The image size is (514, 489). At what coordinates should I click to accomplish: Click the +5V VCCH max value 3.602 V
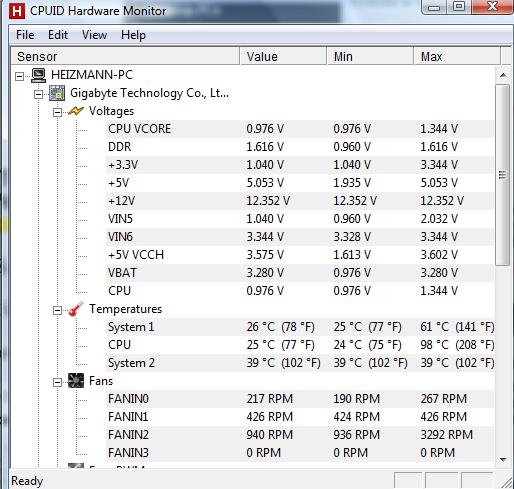[439, 255]
